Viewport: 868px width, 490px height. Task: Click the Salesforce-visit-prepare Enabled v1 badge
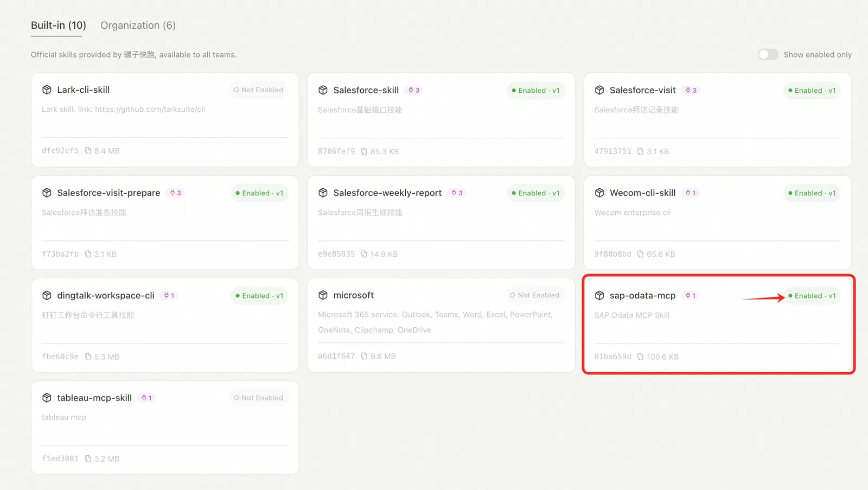259,193
